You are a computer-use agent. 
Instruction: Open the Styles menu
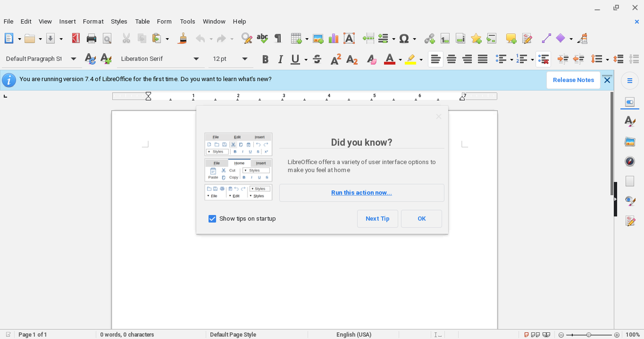[x=119, y=21]
